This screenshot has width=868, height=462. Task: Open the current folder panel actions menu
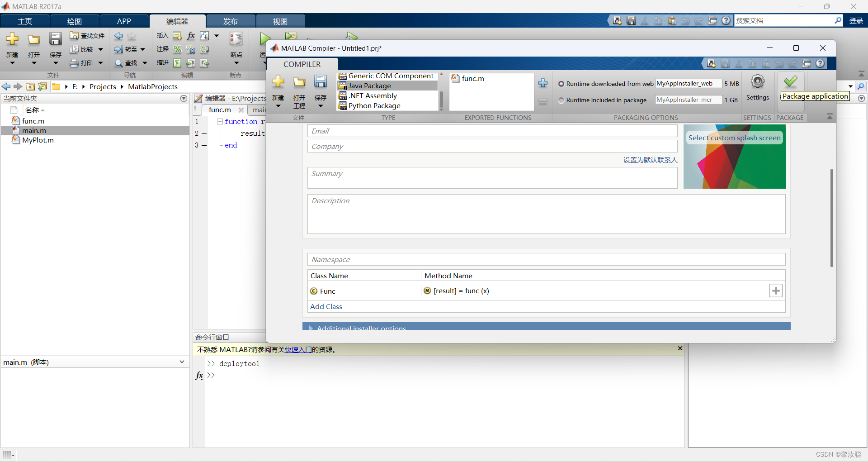click(184, 98)
